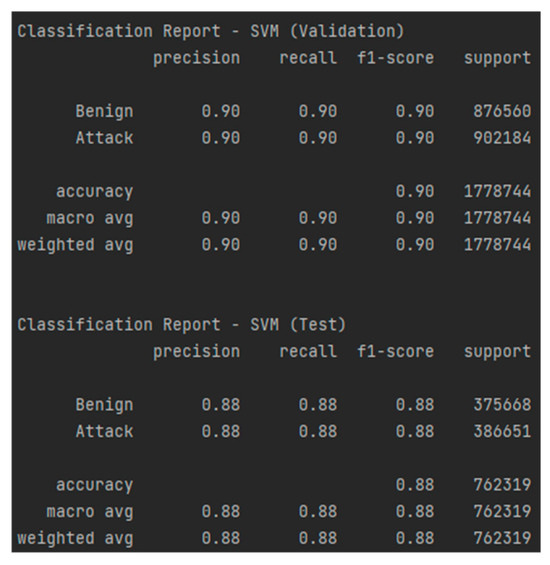Image resolution: width=550 pixels, height=565 pixels.
Task: Click the SVM (Test) report title
Action: point(182,325)
